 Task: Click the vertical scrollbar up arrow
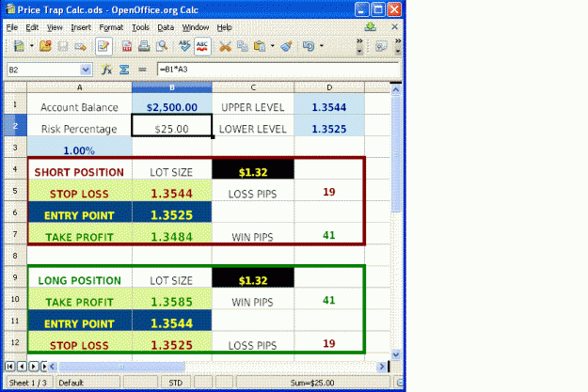[396, 89]
